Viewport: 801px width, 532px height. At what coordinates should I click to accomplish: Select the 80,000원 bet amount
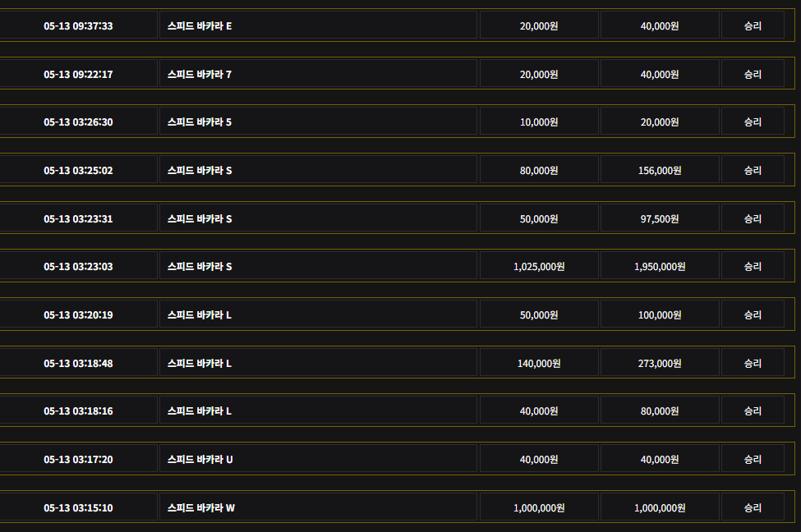pyautogui.click(x=539, y=171)
